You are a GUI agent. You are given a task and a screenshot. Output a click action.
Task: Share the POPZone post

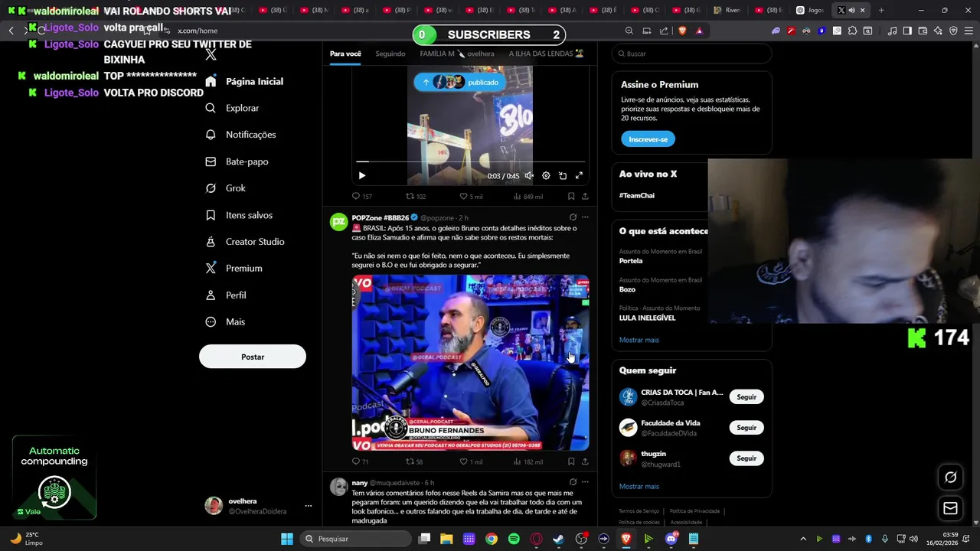tap(585, 462)
